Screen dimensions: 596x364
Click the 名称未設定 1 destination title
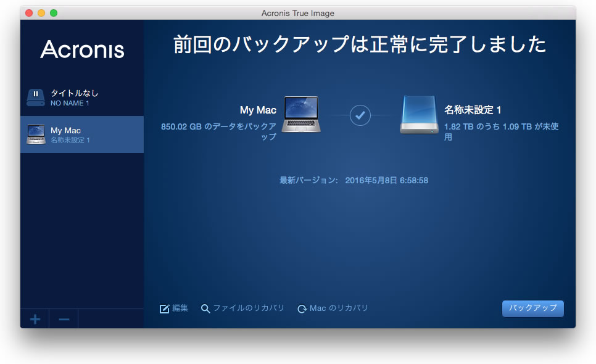click(x=473, y=110)
